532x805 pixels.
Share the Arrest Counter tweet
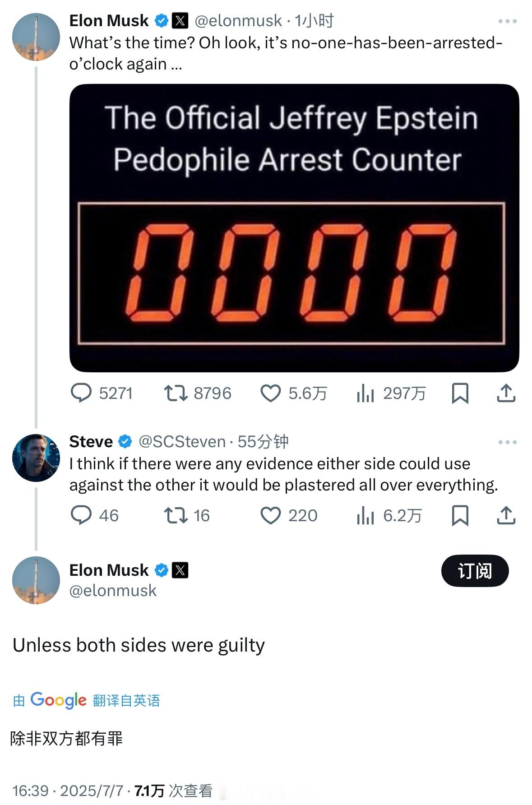pyautogui.click(x=506, y=393)
